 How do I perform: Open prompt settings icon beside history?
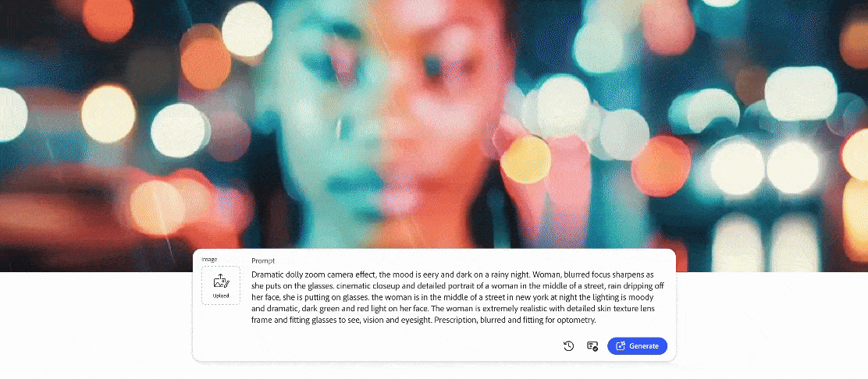point(592,346)
